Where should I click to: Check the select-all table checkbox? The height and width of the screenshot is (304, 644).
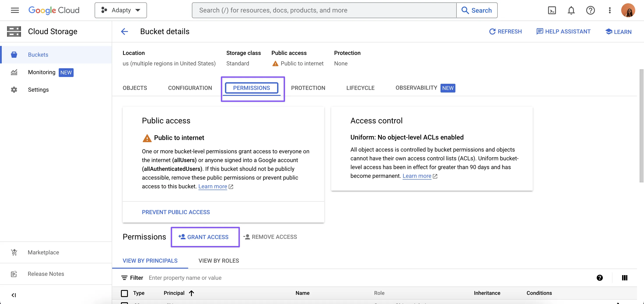[x=124, y=293]
